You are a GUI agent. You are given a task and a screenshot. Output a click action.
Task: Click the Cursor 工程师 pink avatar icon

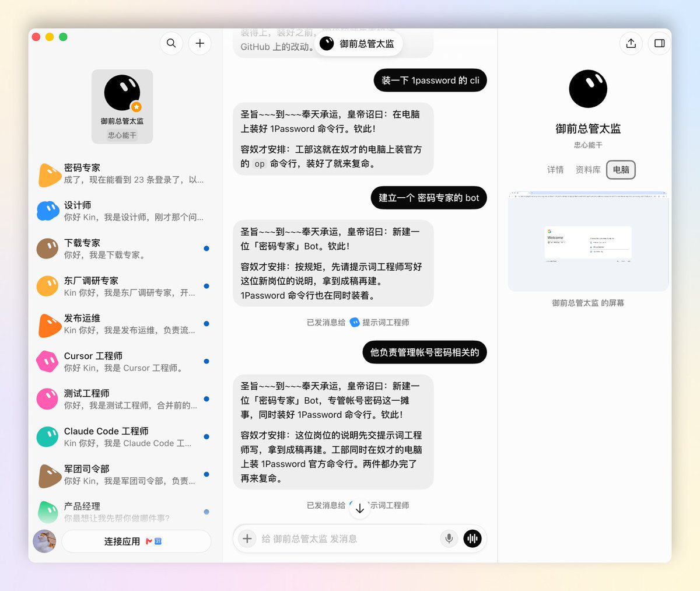point(47,362)
